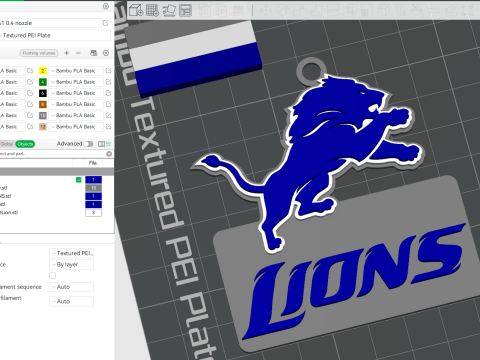Switch to Objects process settings

(x=25, y=144)
